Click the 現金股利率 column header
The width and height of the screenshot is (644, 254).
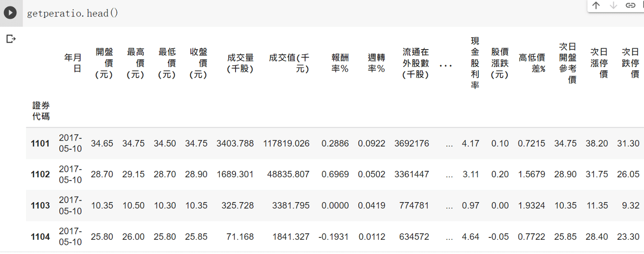tap(475, 63)
